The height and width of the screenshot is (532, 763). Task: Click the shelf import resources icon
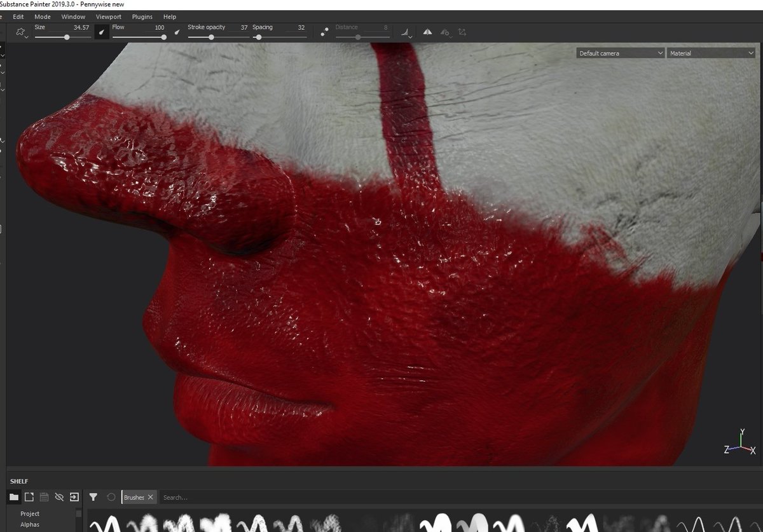(x=74, y=497)
